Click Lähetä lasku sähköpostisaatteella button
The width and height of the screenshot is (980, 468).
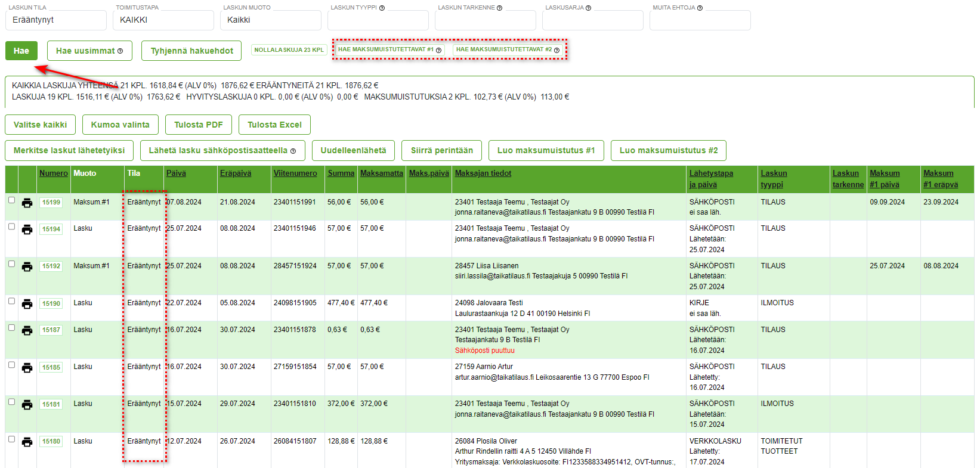click(x=222, y=150)
